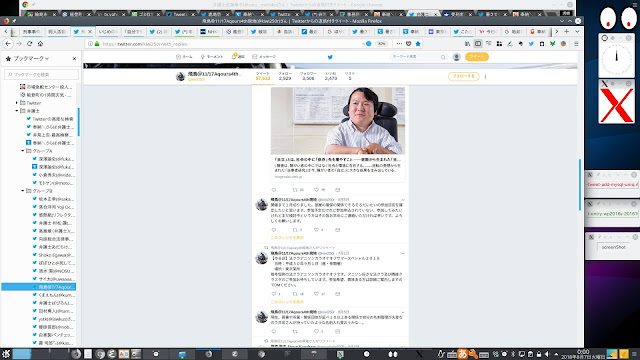Reply to the tweet with the article card
The height and width of the screenshot is (360, 640).
(x=274, y=190)
